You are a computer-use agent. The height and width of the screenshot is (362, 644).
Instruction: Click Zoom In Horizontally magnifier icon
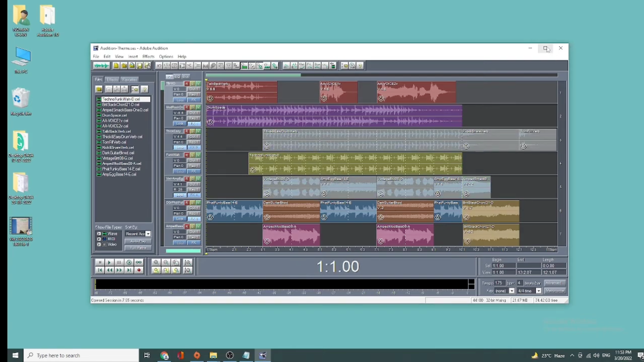pyautogui.click(x=156, y=262)
